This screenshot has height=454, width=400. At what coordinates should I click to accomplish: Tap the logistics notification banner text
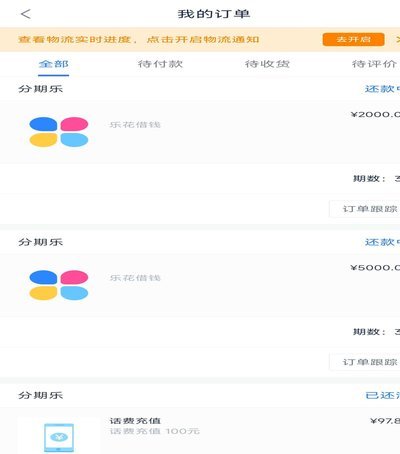tap(139, 39)
